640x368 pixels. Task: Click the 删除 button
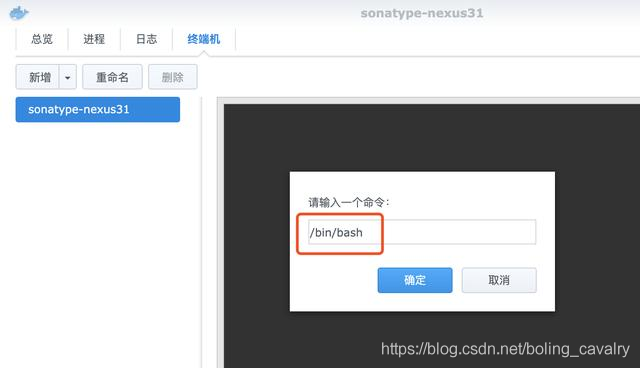[x=173, y=77]
